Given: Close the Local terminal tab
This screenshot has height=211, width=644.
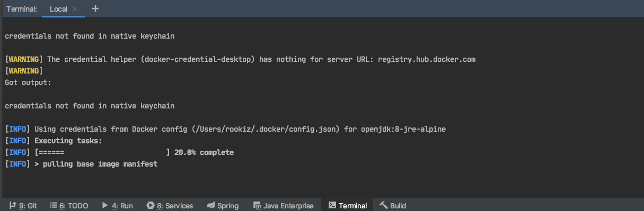Looking at the screenshot, I should tap(75, 9).
